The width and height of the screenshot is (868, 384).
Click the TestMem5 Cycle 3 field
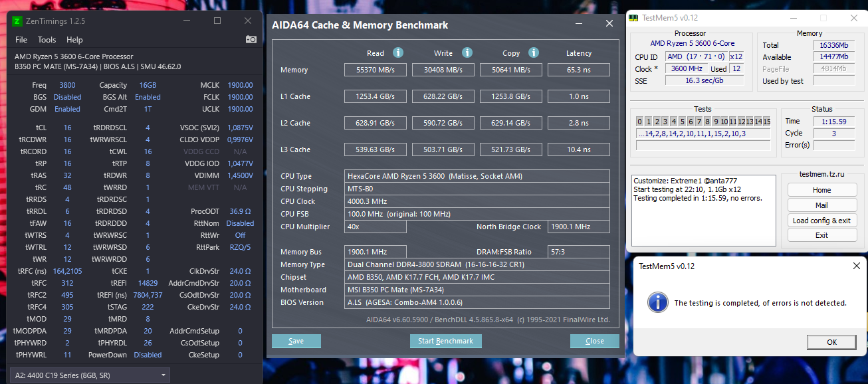[833, 134]
